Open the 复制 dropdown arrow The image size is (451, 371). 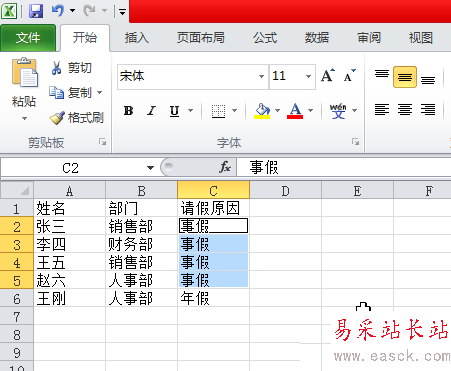(100, 92)
